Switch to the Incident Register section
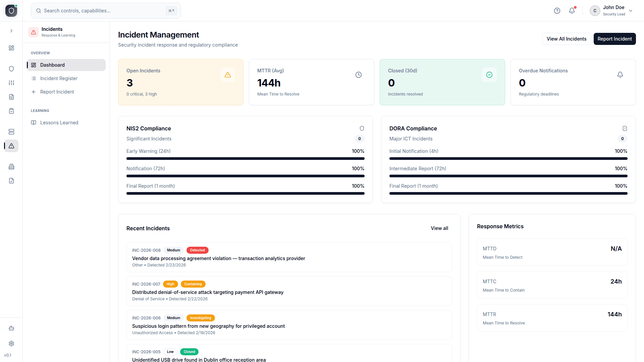The width and height of the screenshot is (644, 362). (x=59, y=78)
